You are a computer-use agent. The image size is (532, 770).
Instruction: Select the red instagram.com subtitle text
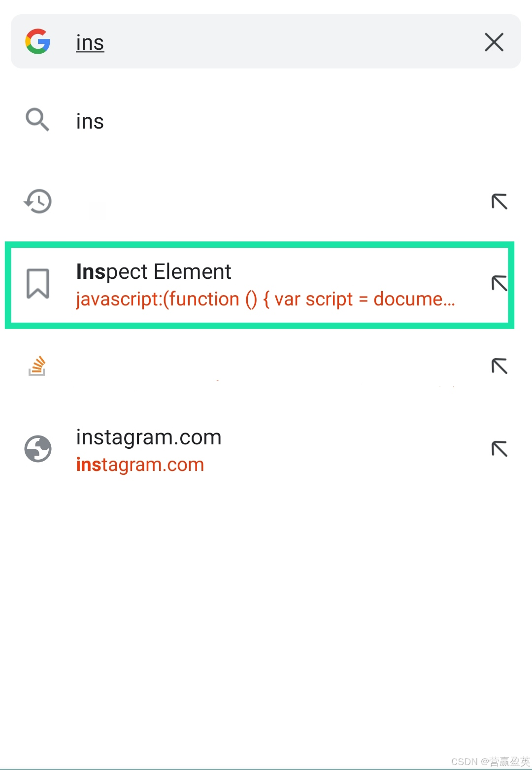click(x=139, y=464)
